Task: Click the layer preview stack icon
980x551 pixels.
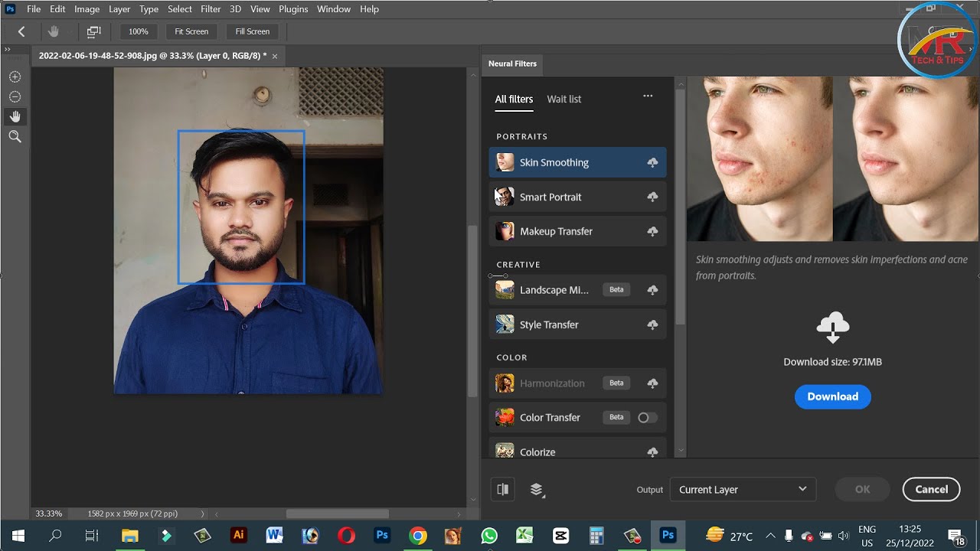Action: tap(537, 489)
